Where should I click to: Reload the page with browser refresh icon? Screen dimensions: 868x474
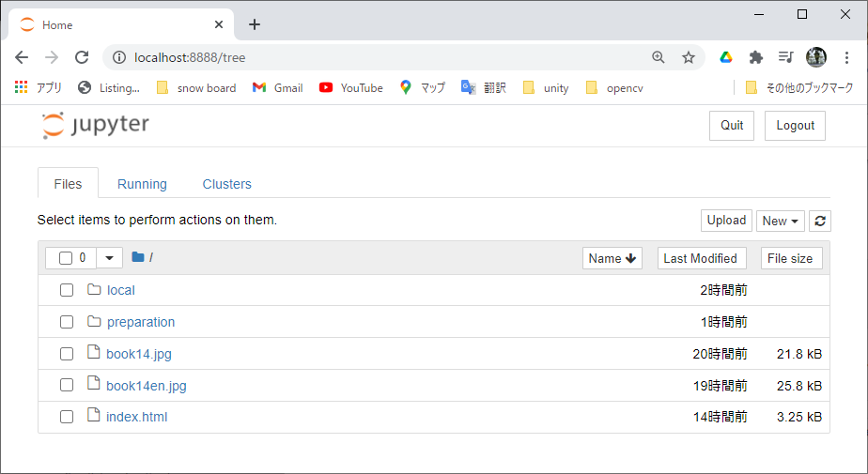82,57
